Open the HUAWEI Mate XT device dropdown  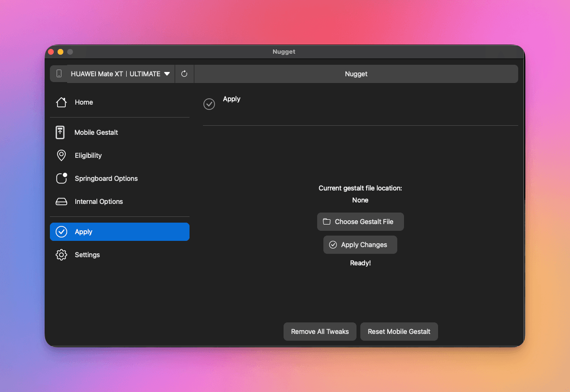click(120, 74)
